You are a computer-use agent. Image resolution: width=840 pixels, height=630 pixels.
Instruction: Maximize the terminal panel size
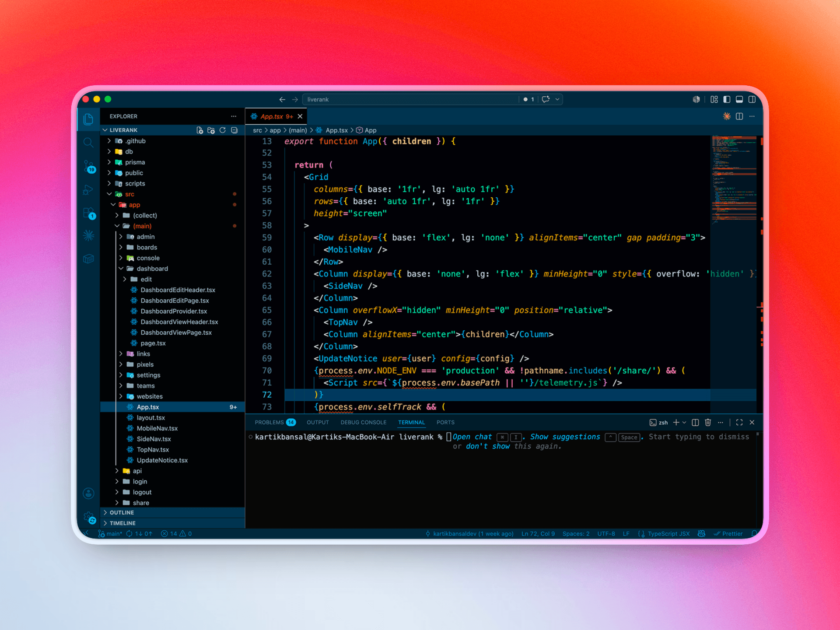(x=739, y=423)
